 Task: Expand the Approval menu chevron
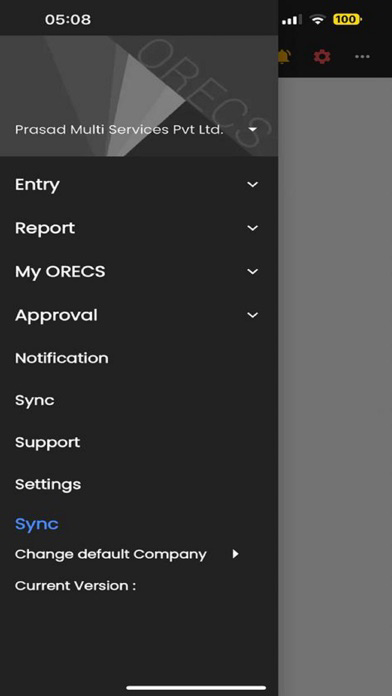point(253,315)
